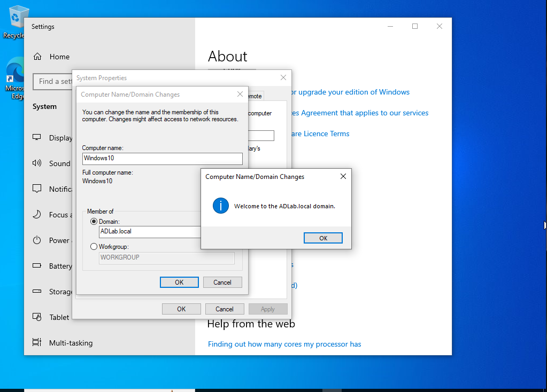Select the Domain radio button
This screenshot has height=392, width=547.
click(94, 222)
